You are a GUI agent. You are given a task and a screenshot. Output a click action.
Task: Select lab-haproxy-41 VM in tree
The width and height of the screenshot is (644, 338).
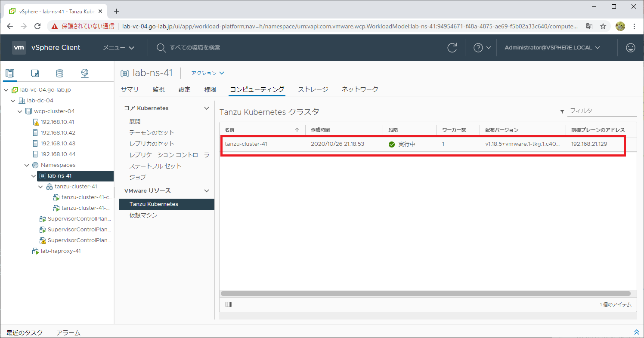coord(61,251)
